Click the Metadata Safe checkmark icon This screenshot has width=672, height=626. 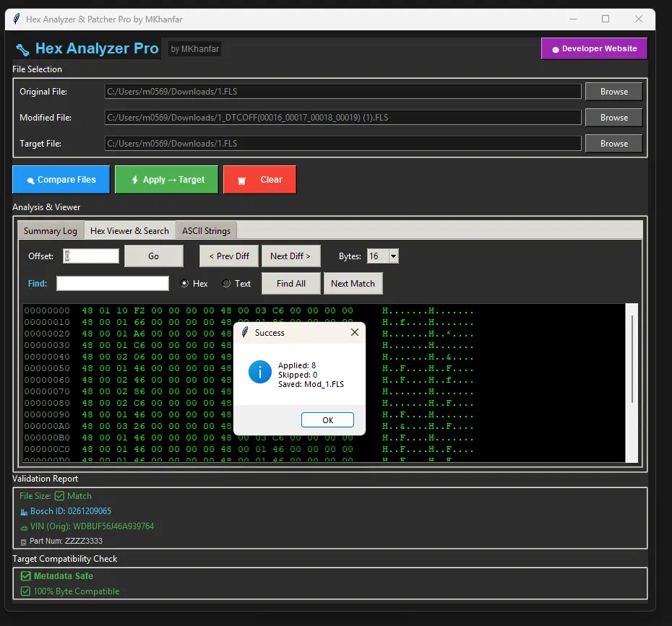[26, 576]
